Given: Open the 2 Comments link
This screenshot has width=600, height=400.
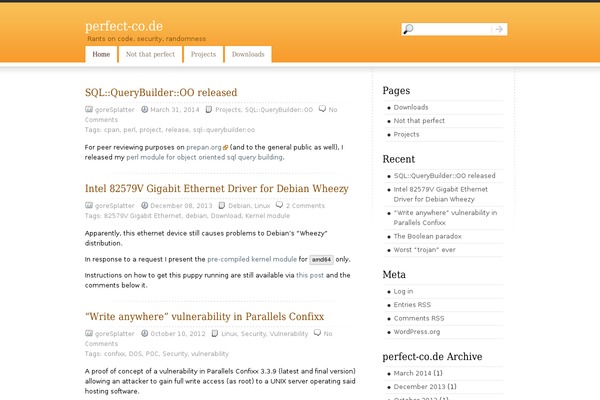Looking at the screenshot, I should pos(305,206).
